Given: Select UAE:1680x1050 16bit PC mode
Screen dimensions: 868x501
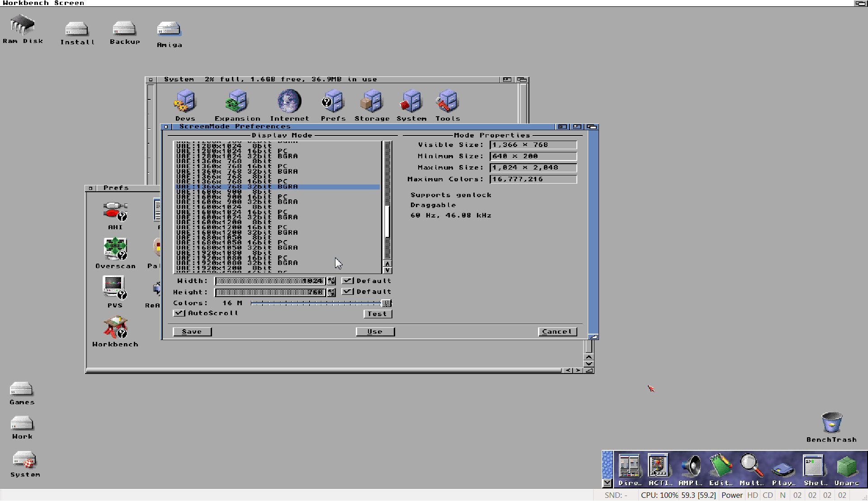Looking at the screenshot, I should 278,242.
